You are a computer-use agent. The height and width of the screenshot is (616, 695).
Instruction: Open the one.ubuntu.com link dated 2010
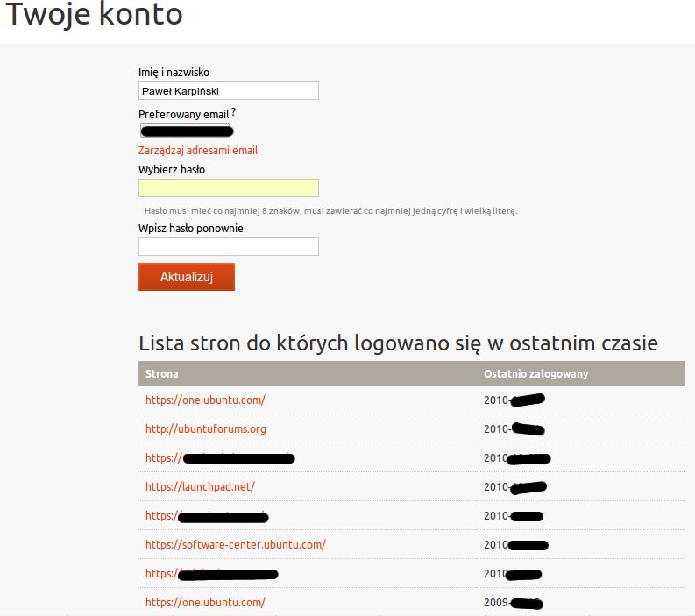tap(205, 400)
